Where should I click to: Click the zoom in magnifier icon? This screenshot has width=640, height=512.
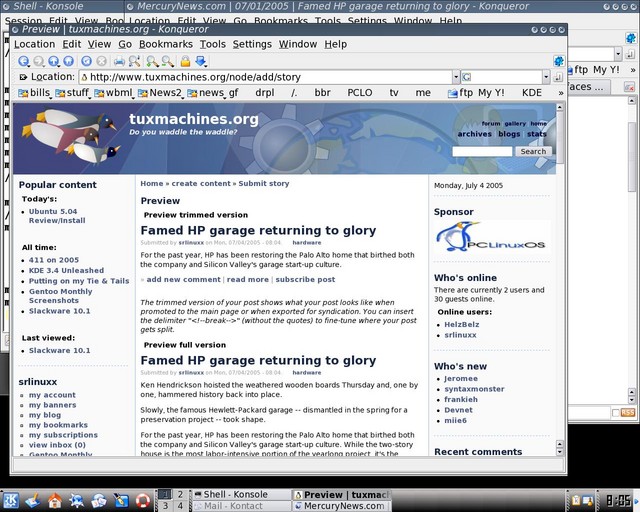click(151, 61)
